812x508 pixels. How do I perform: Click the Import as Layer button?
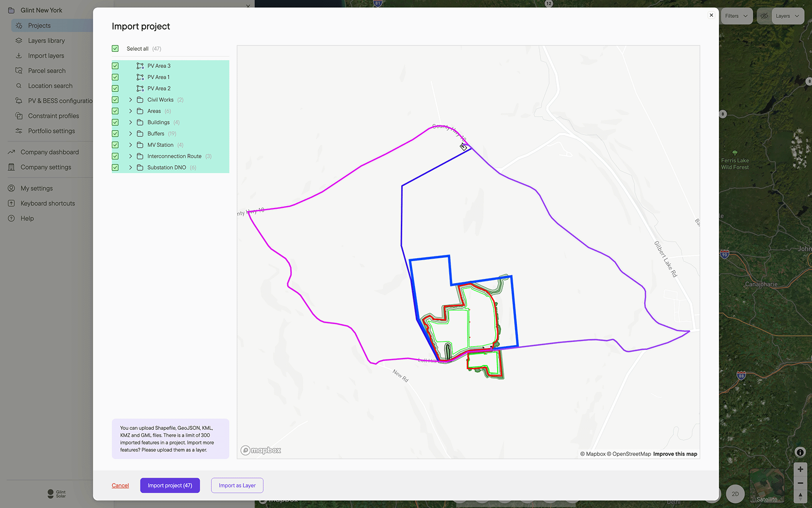click(x=237, y=485)
